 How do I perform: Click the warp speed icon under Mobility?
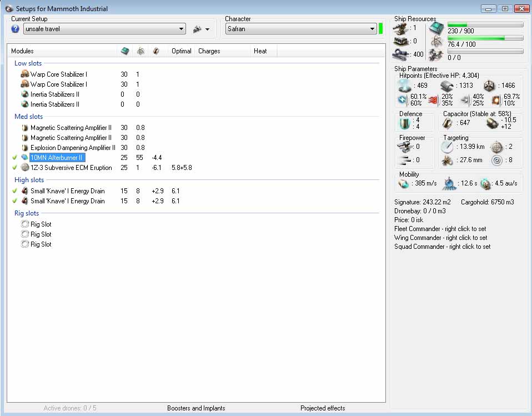486,183
